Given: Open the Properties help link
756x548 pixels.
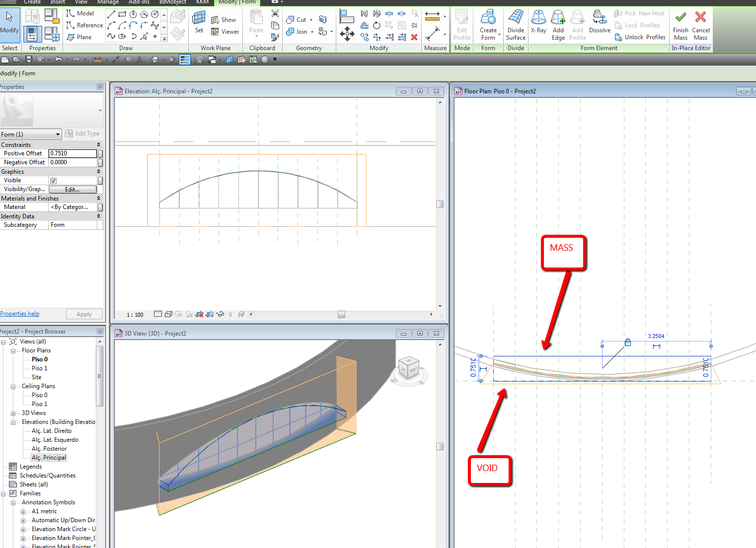Looking at the screenshot, I should pos(20,314).
